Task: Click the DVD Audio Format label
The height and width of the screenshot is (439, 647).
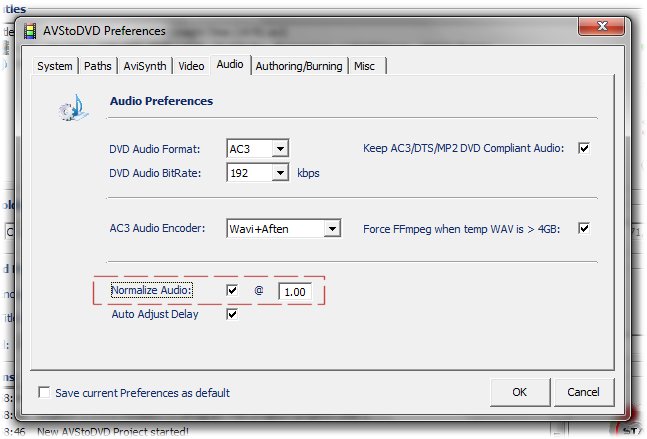Action: (155, 149)
